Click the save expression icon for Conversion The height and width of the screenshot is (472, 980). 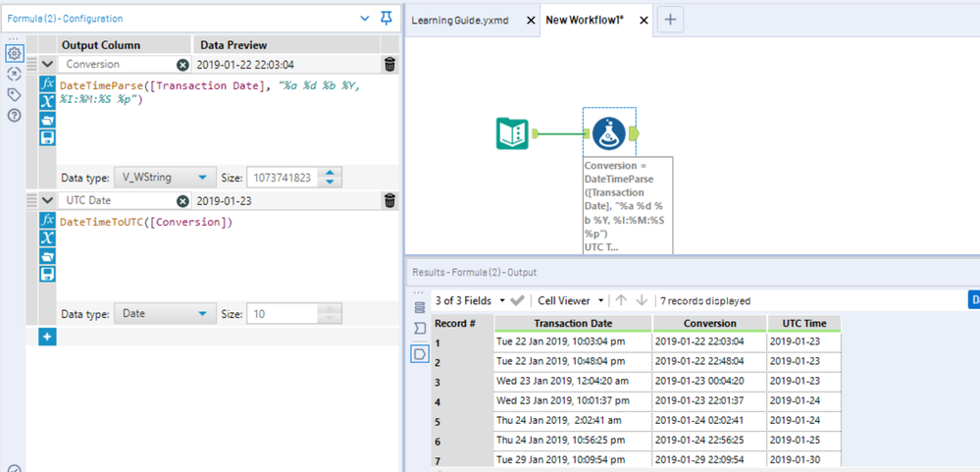click(x=47, y=138)
